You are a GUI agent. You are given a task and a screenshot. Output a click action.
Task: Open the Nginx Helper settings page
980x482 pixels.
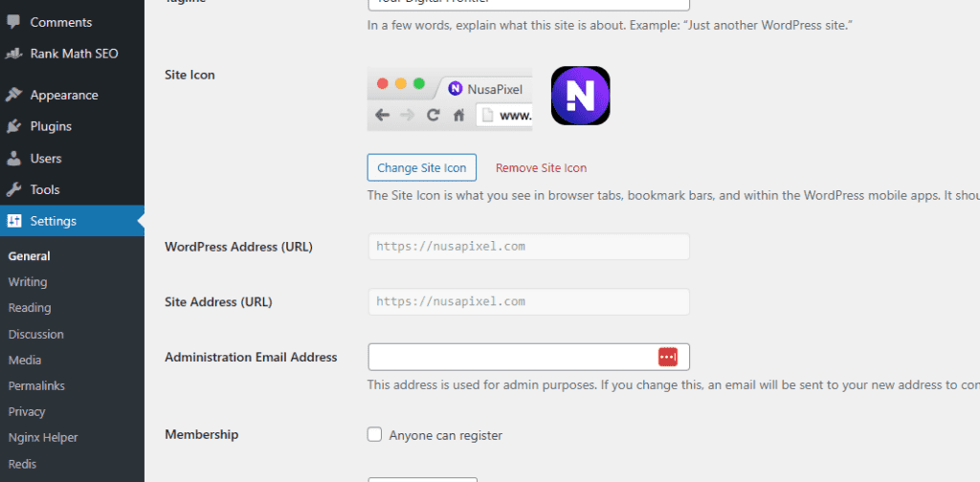pyautogui.click(x=43, y=437)
